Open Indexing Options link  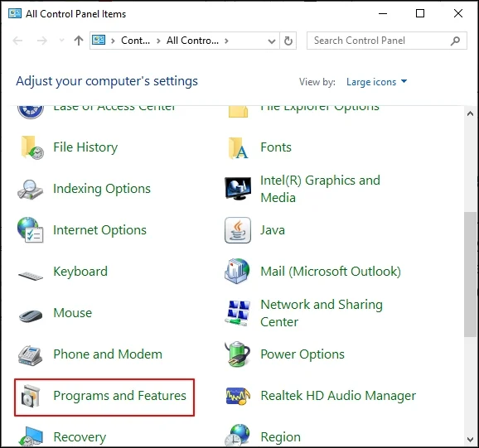(102, 189)
